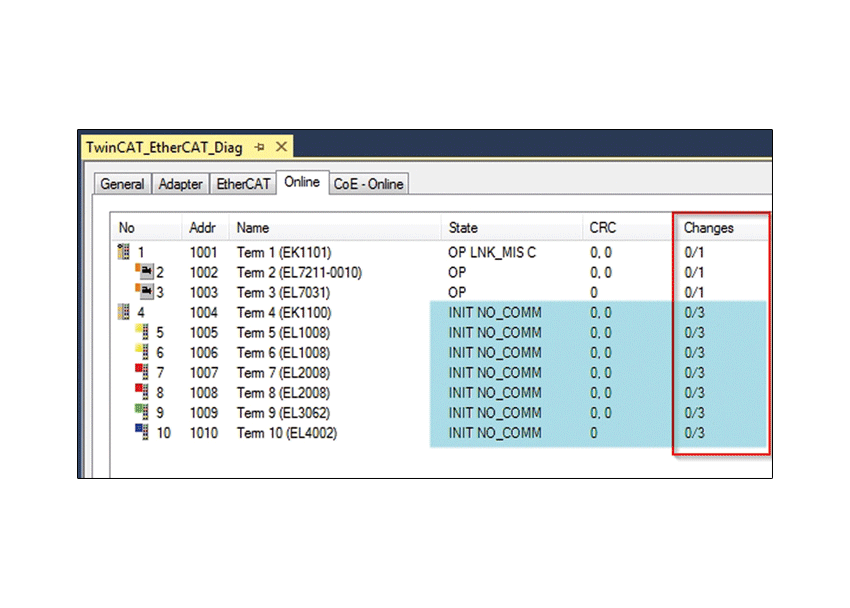Screen dimensions: 850x608
Task: Click the 0/3 Changes value of Term 6
Action: [694, 353]
